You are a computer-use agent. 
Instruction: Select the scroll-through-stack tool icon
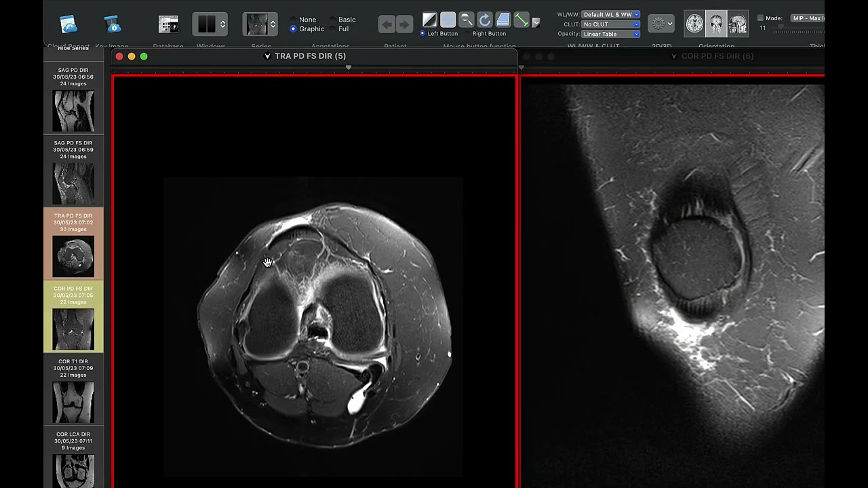[502, 20]
